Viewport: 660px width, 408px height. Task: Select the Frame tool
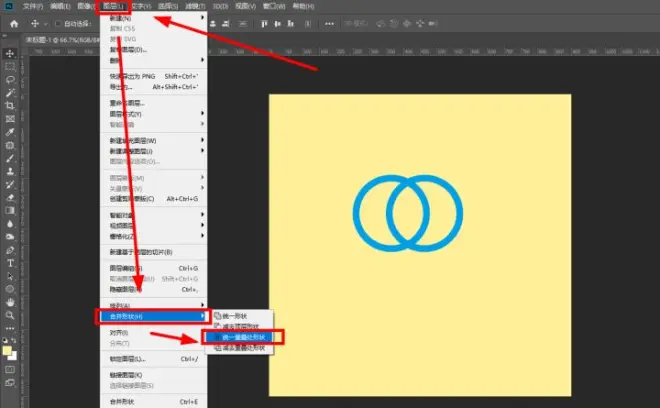(x=10, y=119)
